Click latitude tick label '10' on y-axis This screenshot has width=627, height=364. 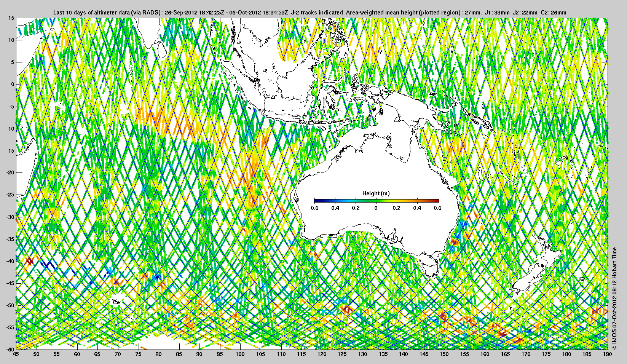[x=11, y=40]
